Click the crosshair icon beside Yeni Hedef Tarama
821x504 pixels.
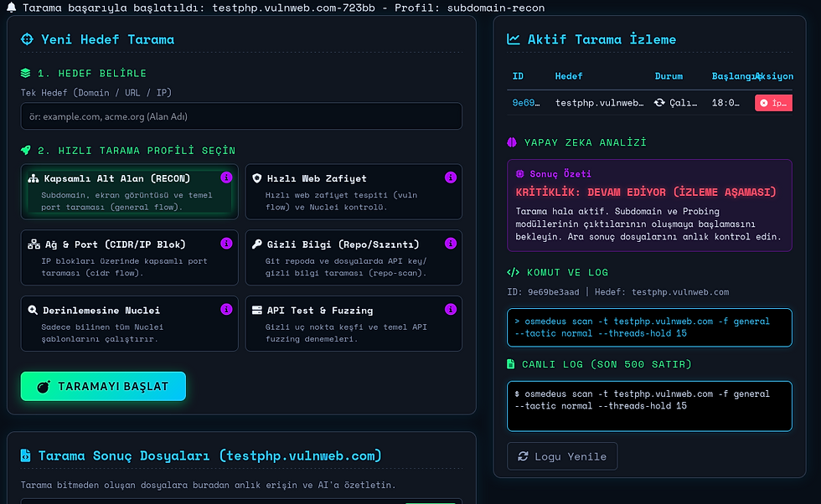pos(27,39)
